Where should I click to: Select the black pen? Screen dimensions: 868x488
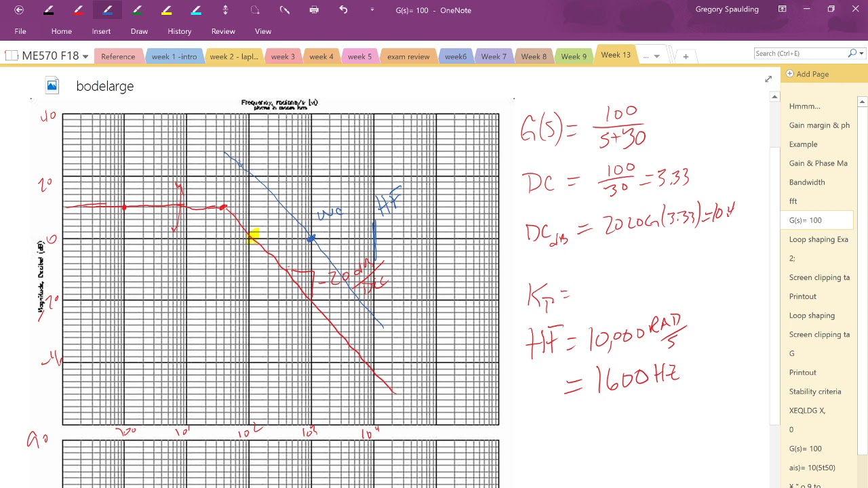[x=49, y=10]
